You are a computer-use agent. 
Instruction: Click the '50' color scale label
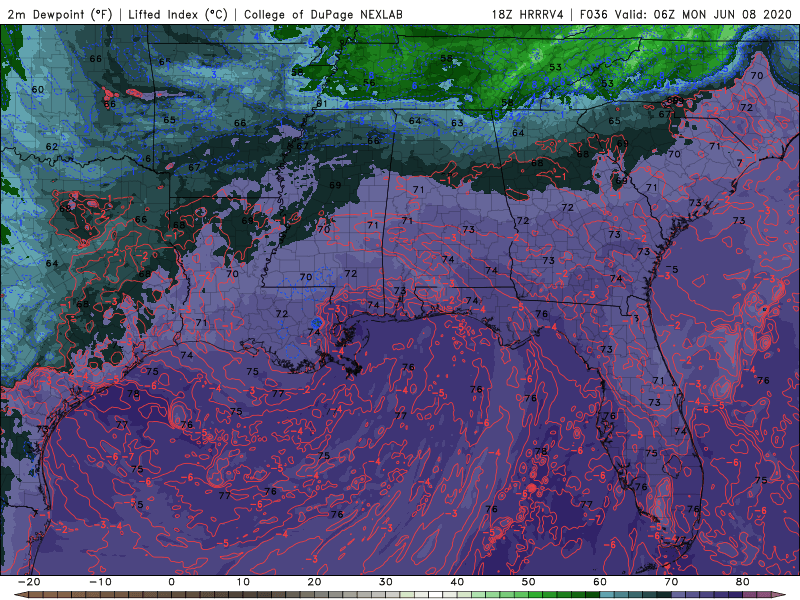point(529,582)
